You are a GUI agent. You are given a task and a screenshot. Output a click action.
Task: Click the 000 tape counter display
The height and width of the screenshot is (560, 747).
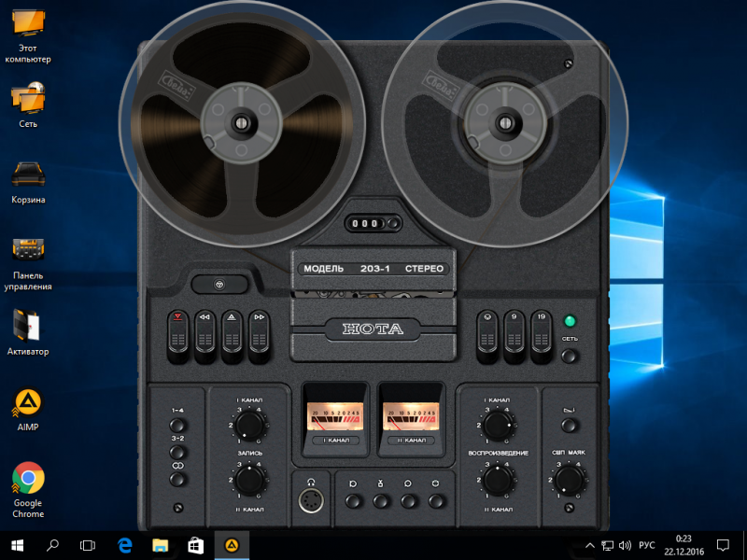point(365,223)
